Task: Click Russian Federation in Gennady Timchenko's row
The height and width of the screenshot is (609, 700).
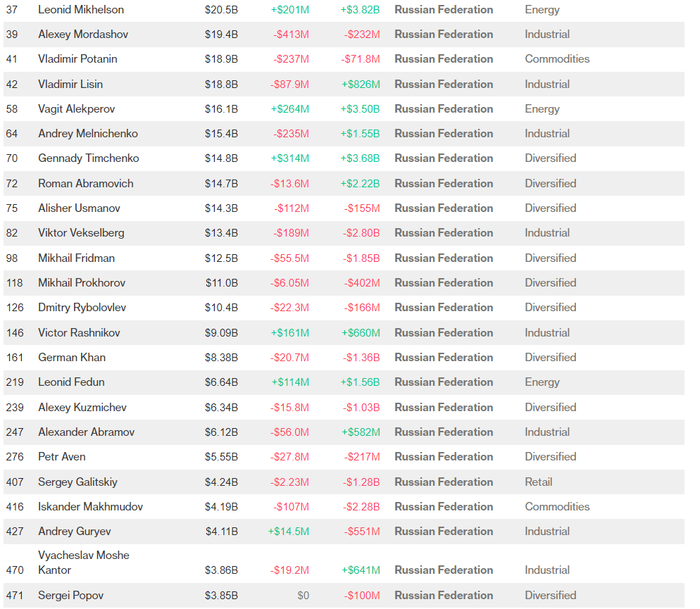Action: 444,158
